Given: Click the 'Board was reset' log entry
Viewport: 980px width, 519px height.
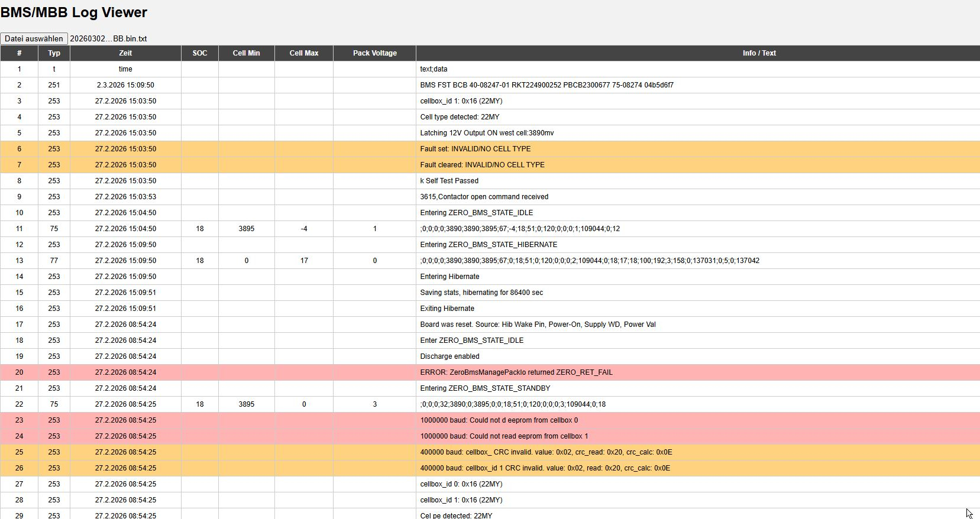Looking at the screenshot, I should tap(538, 325).
